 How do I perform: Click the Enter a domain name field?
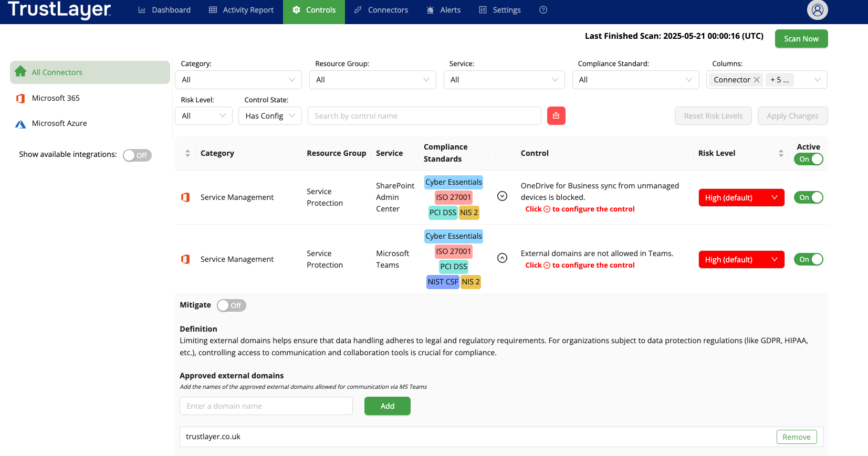(x=266, y=406)
